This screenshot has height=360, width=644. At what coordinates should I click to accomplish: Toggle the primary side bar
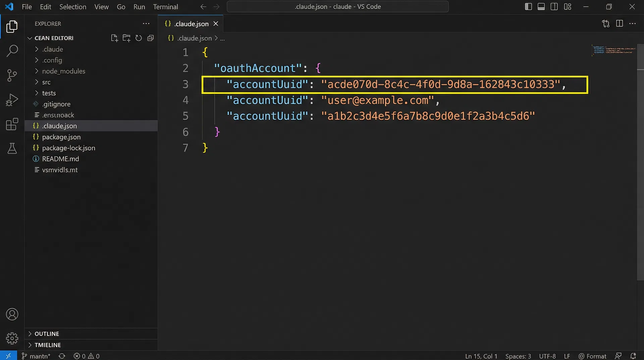(528, 7)
